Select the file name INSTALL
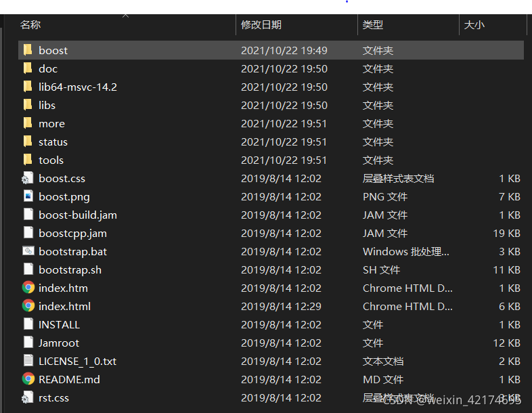 pos(59,325)
